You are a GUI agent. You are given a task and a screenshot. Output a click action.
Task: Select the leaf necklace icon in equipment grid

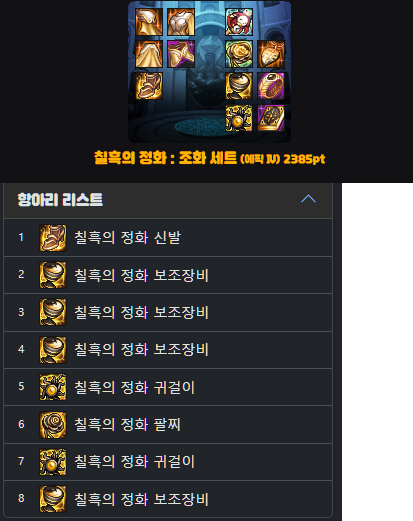271,54
